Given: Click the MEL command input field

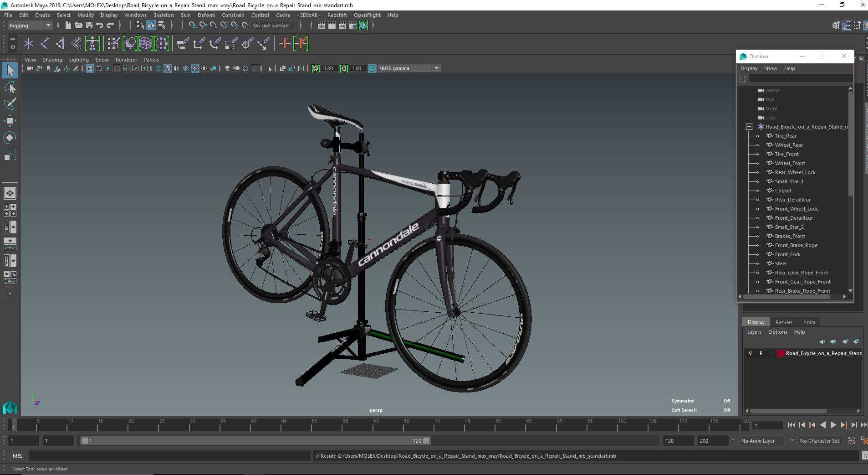Looking at the screenshot, I should 169,456.
